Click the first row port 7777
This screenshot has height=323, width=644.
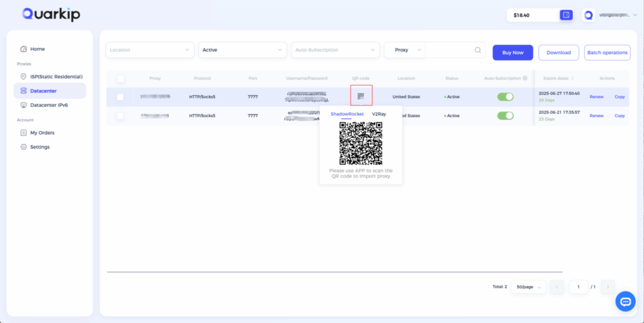[x=253, y=97]
